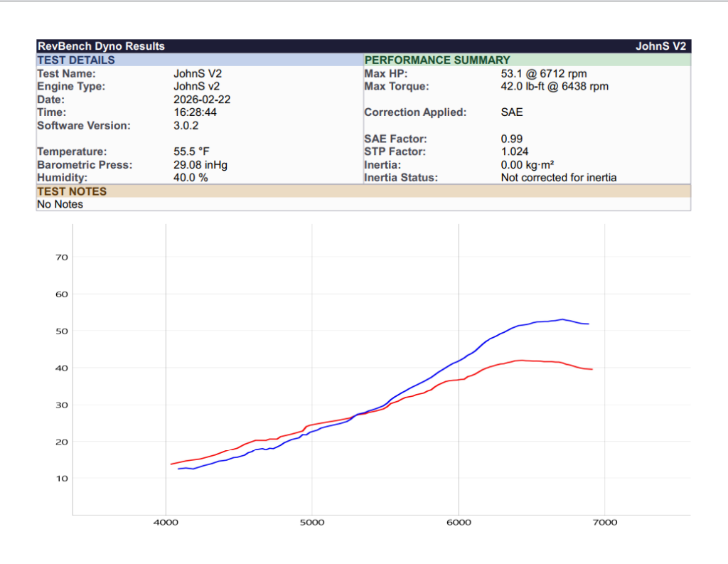
Task: Click the 5000 label on the RPM axis
Action: (312, 523)
